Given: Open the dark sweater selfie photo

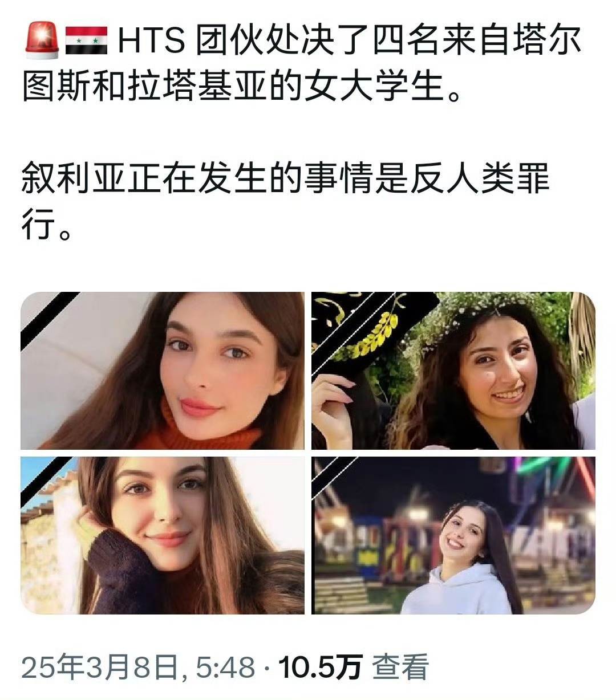Looking at the screenshot, I should (163, 535).
